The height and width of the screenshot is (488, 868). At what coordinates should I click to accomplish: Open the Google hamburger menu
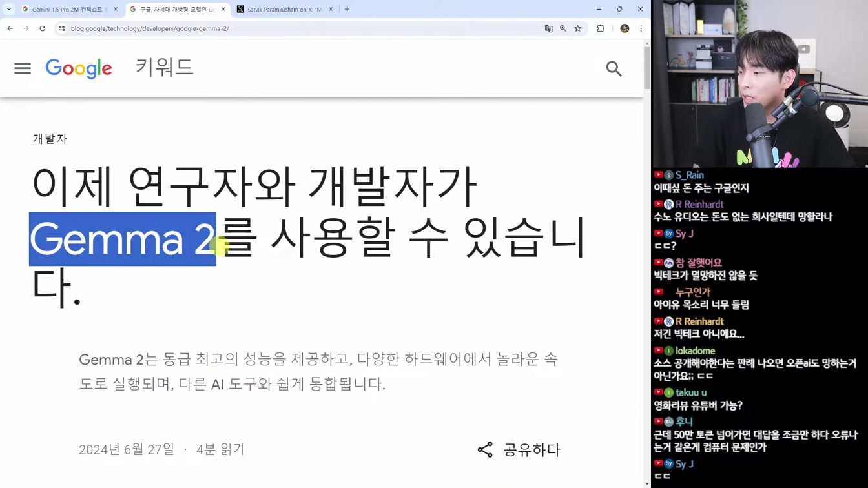click(23, 68)
